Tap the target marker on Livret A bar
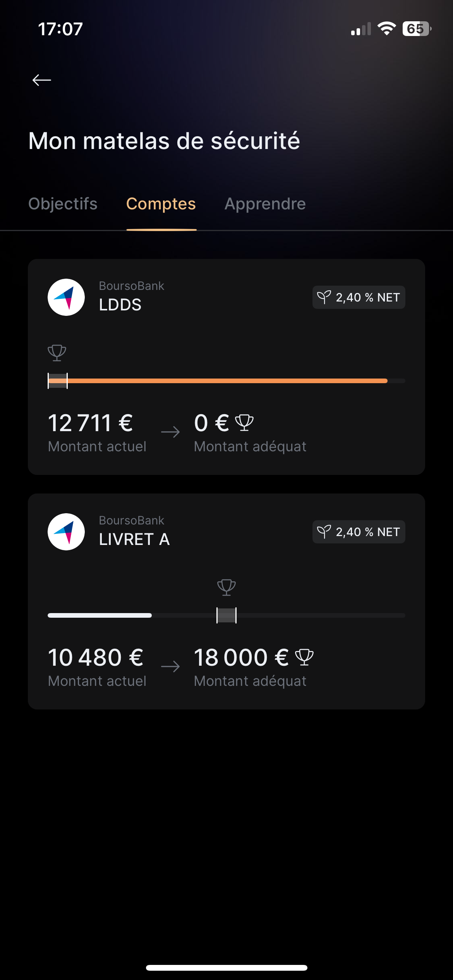Image resolution: width=453 pixels, height=980 pixels. click(x=226, y=615)
